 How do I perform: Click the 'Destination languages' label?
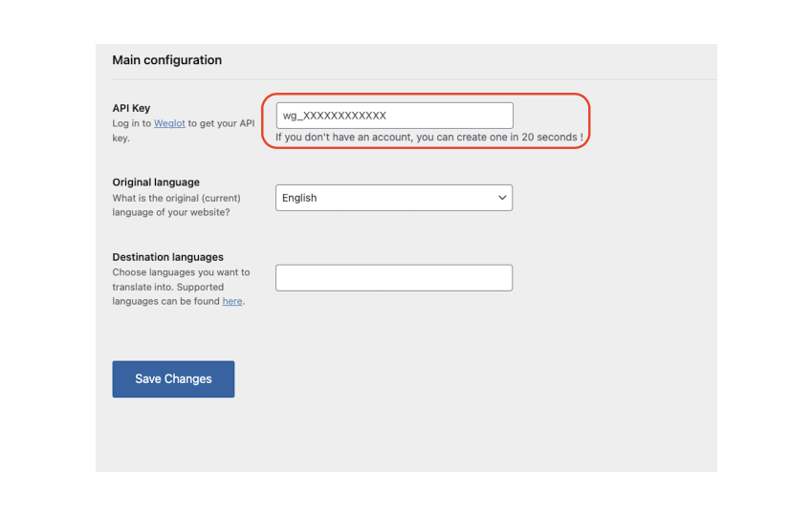coord(167,257)
